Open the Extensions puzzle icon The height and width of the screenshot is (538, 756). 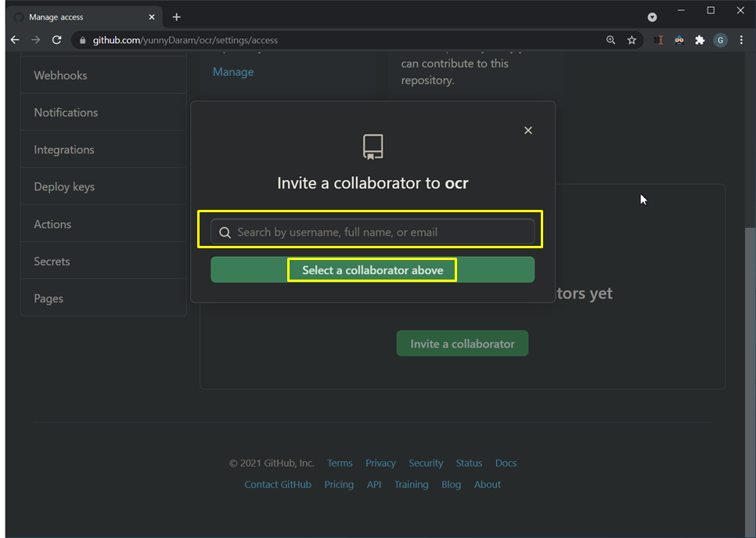tap(700, 40)
